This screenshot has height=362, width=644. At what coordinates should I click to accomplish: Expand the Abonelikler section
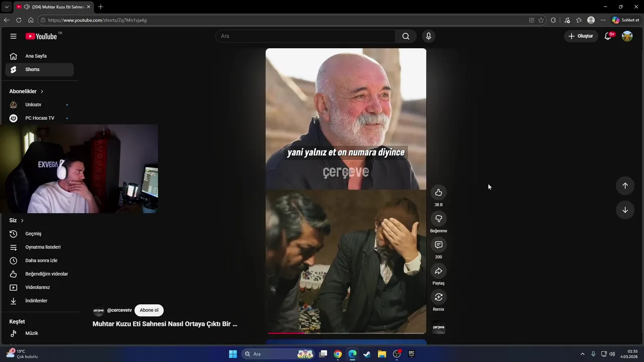(27, 92)
